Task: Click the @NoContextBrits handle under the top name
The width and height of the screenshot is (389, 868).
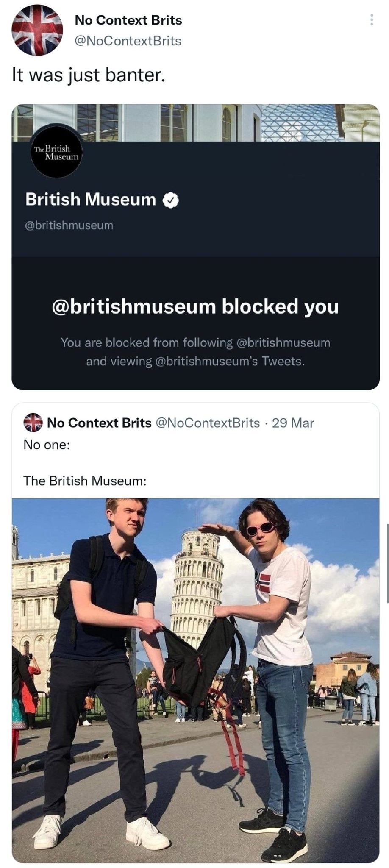Action: tap(128, 41)
